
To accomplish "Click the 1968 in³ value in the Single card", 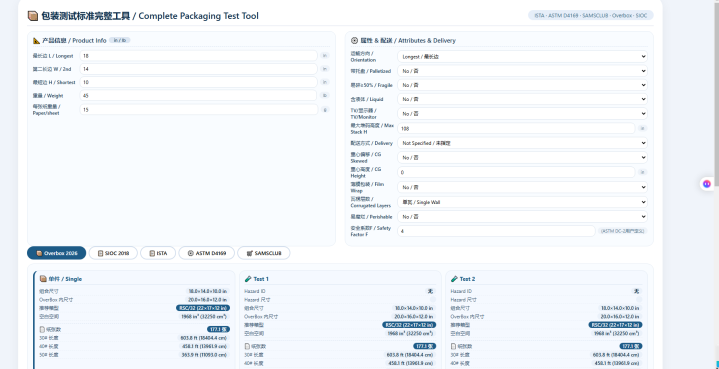I will coord(204,317).
